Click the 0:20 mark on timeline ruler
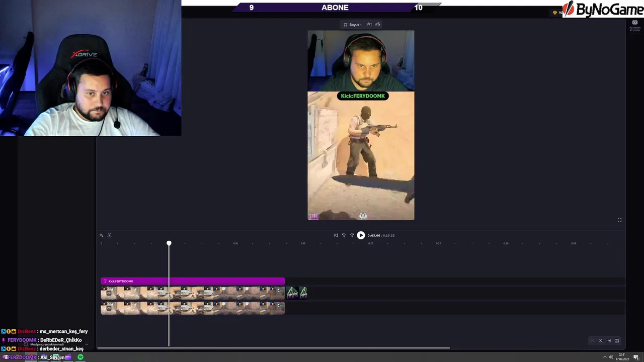Viewport: 644px width, 362px height. coord(371,243)
